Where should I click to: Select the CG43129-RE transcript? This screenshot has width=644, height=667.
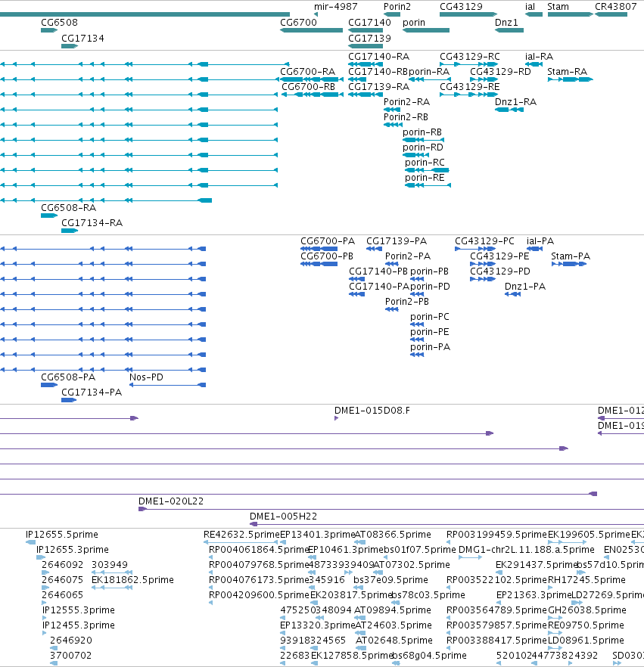469,87
